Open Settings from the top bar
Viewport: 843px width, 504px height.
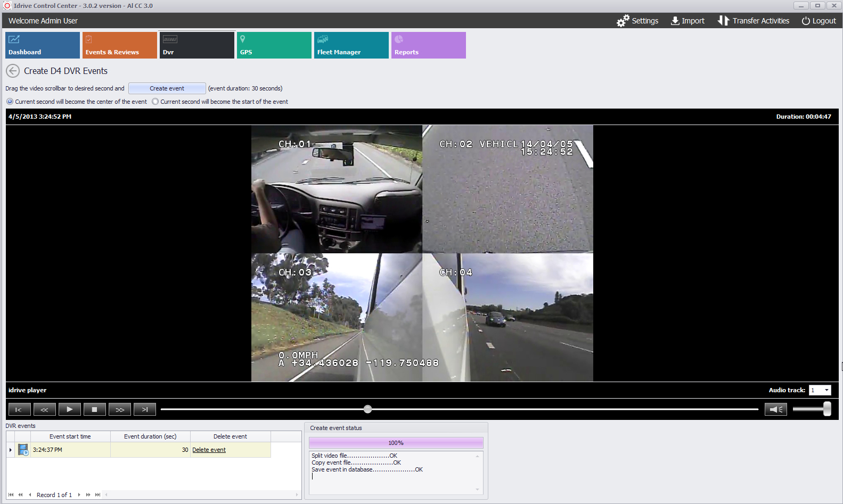637,21
